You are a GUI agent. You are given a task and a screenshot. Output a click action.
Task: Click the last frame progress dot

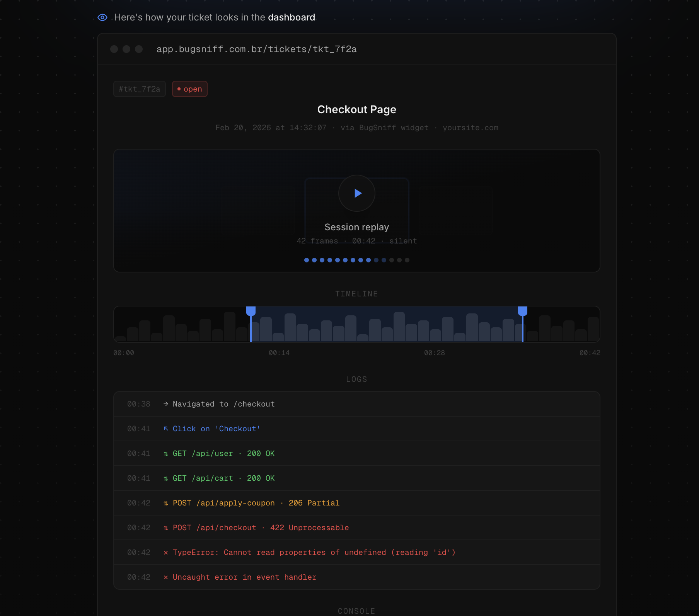[407, 260]
